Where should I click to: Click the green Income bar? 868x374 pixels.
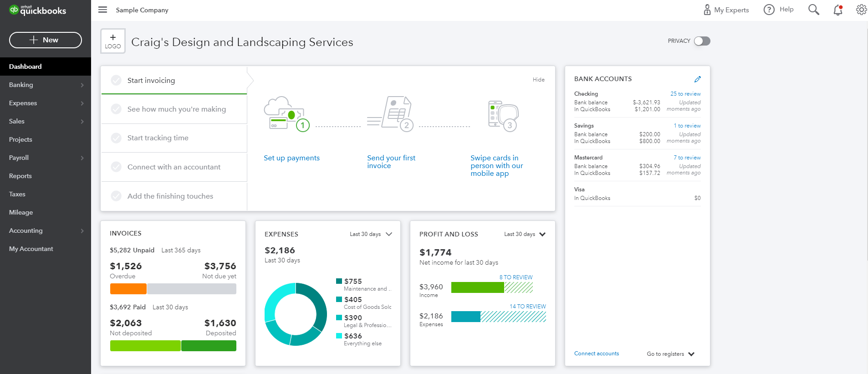pyautogui.click(x=477, y=287)
